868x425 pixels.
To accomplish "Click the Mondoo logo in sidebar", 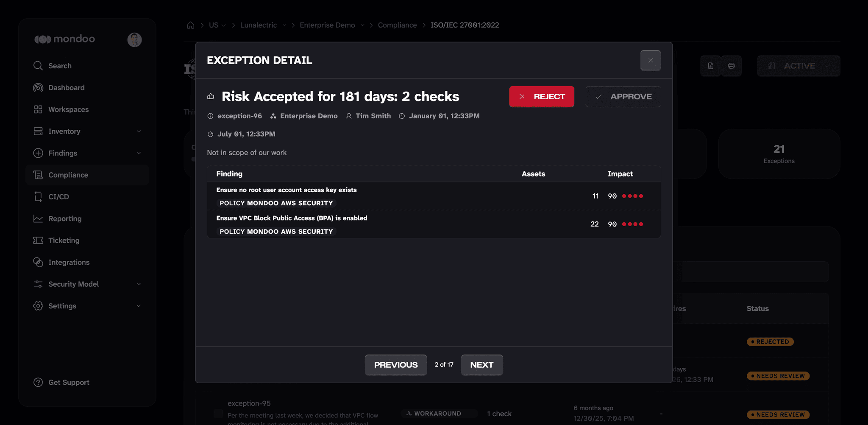I will 64,39.
